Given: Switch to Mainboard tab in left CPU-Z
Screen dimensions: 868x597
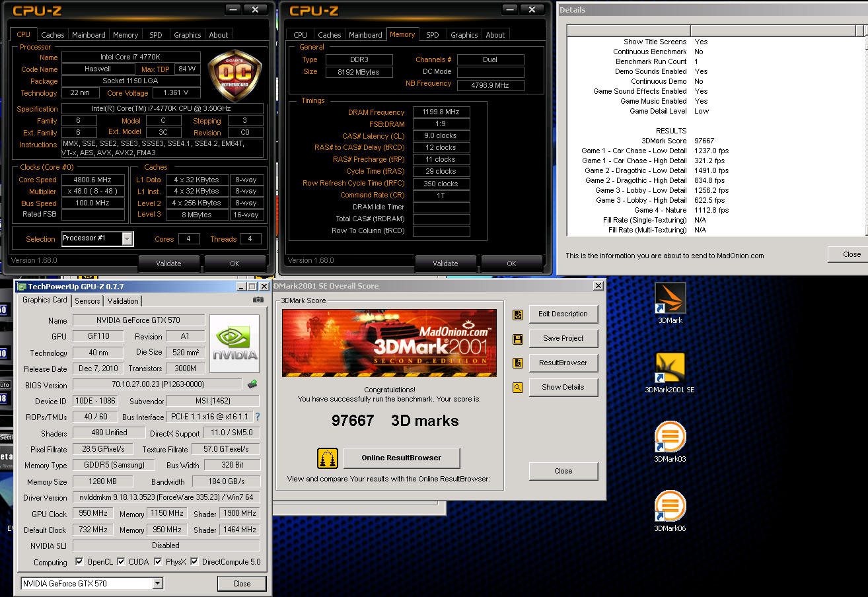Looking at the screenshot, I should coord(89,35).
